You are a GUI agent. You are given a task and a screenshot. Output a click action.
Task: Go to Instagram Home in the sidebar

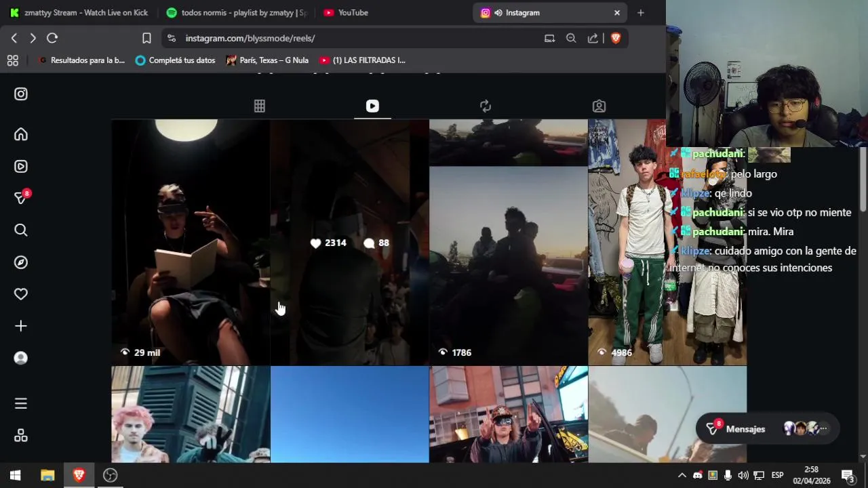click(x=21, y=134)
